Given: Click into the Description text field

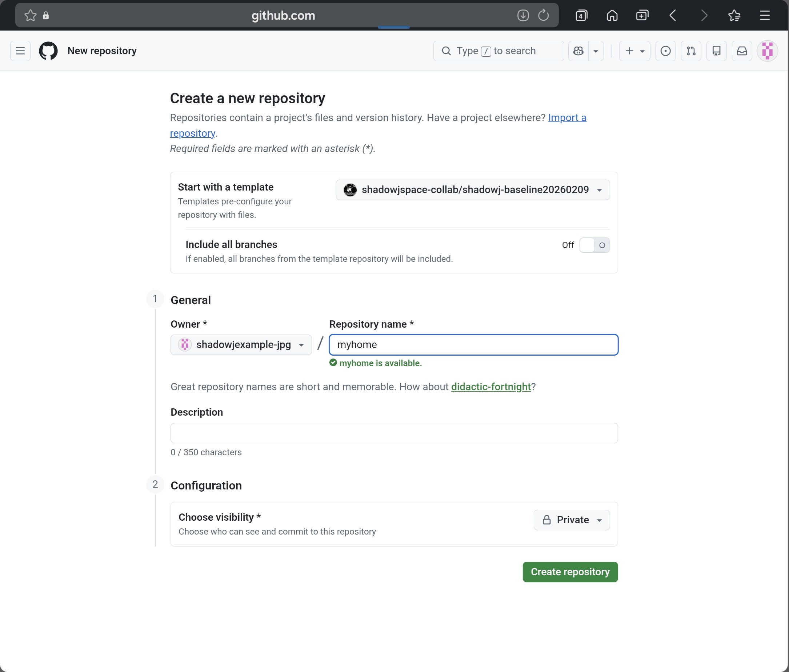Looking at the screenshot, I should click(x=394, y=433).
